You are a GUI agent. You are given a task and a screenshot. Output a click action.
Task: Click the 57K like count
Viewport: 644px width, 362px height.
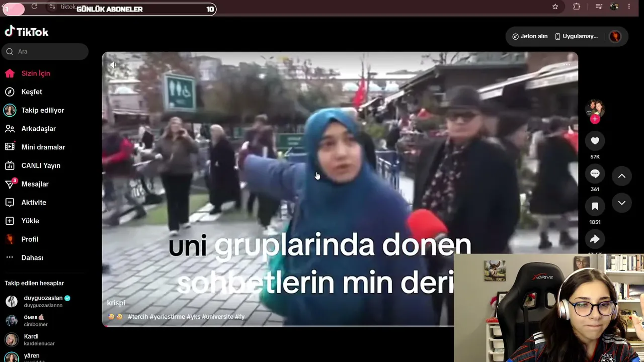click(x=595, y=157)
